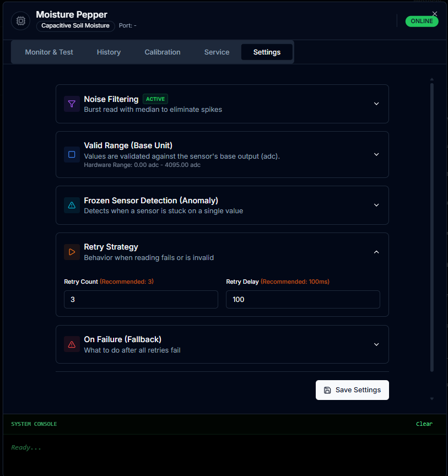Click the red warning On Failure icon
This screenshot has height=476, width=448.
click(x=72, y=344)
